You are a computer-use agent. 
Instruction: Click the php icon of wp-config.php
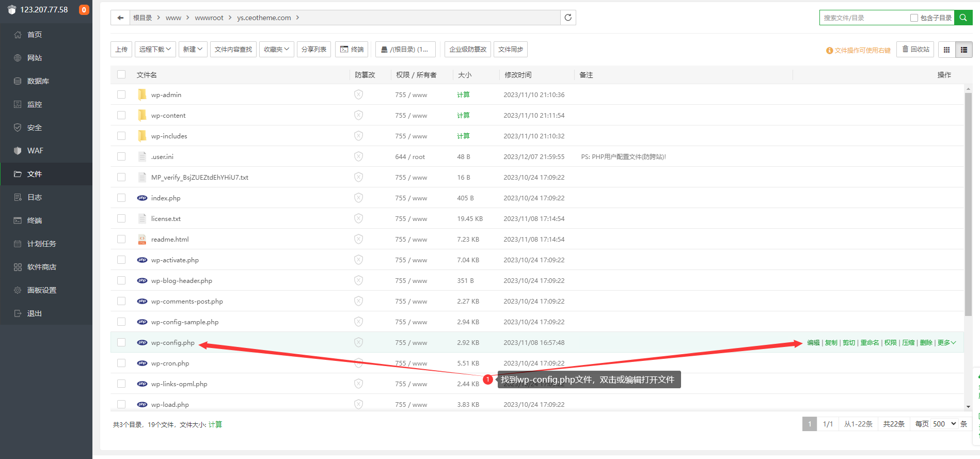point(142,342)
